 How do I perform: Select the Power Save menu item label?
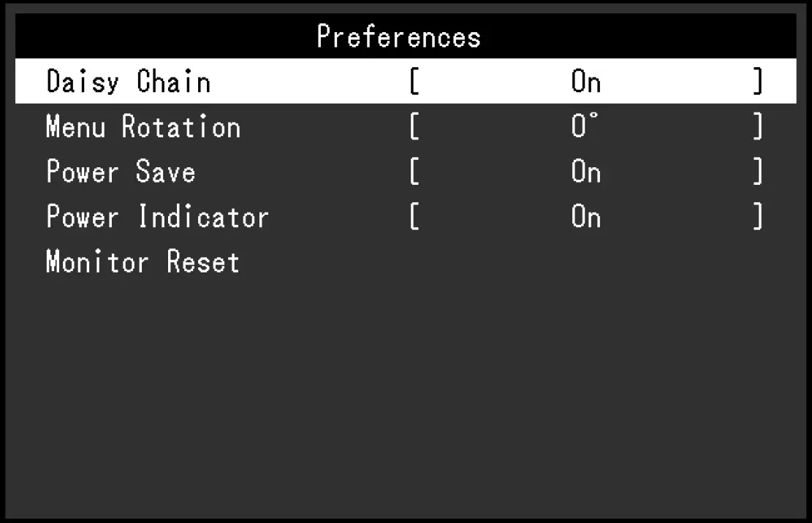click(121, 172)
